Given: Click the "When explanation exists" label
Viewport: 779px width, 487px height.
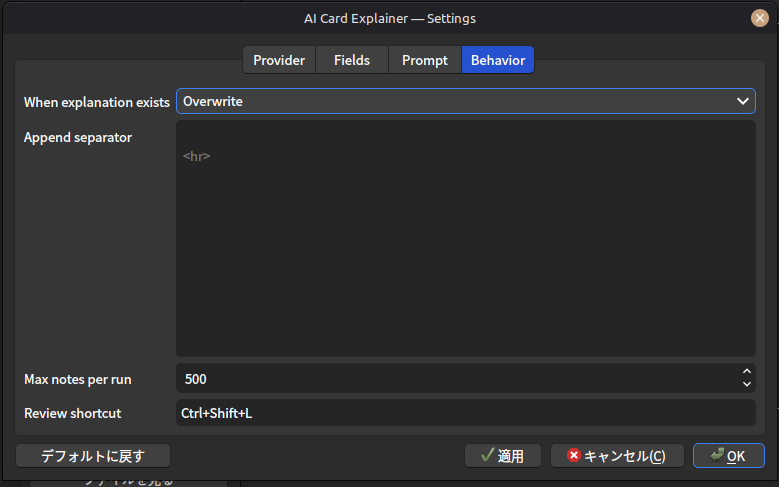Looking at the screenshot, I should (97, 102).
